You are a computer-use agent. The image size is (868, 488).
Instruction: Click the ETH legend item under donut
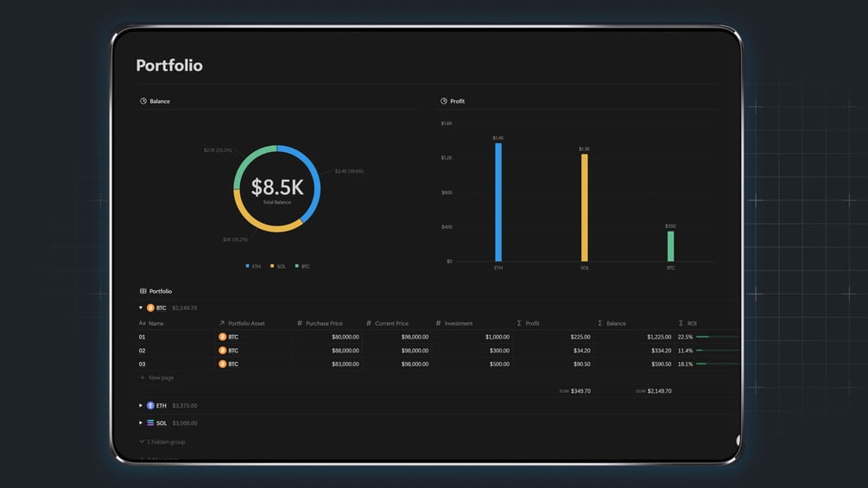[x=253, y=266]
